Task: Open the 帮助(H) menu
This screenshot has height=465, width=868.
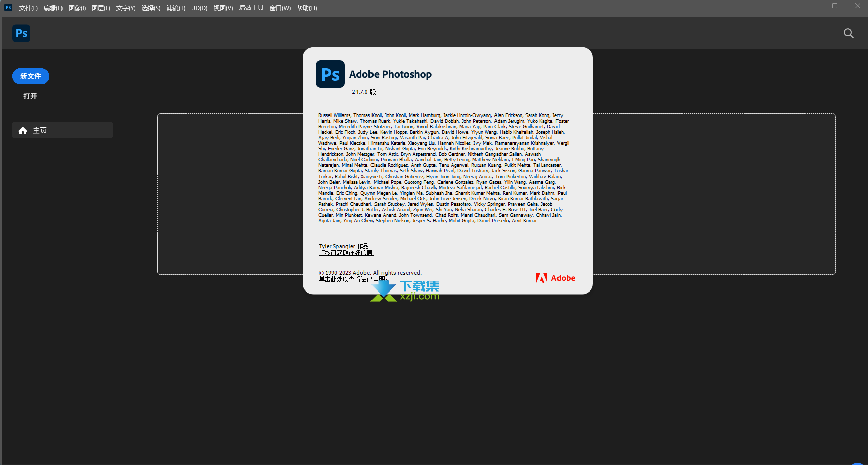Action: click(x=306, y=8)
